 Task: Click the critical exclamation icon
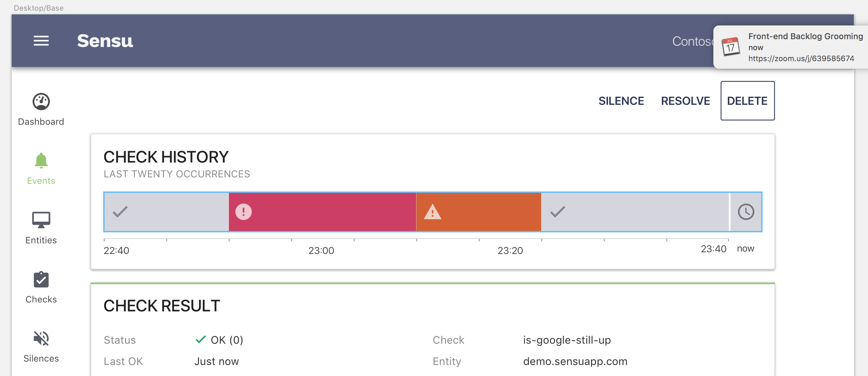(x=244, y=212)
